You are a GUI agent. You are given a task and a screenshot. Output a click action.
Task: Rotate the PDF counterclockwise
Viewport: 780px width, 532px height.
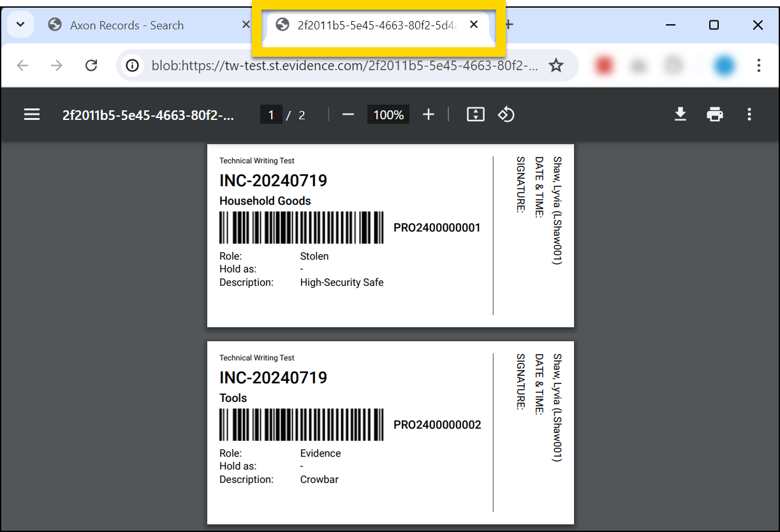pos(506,115)
